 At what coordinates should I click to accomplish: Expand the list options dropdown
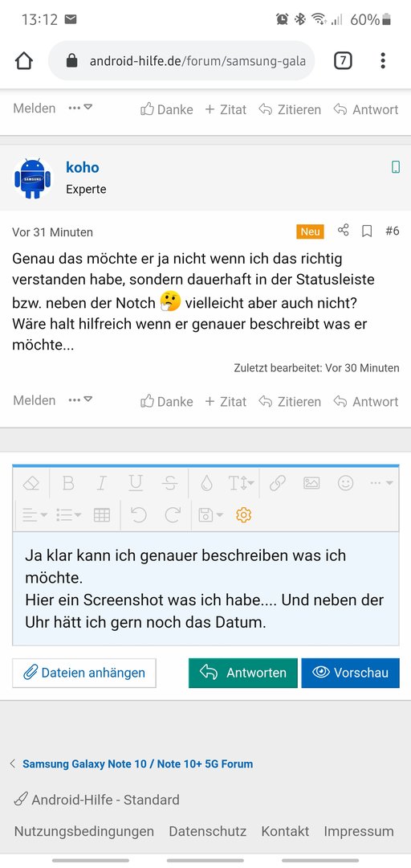click(68, 515)
